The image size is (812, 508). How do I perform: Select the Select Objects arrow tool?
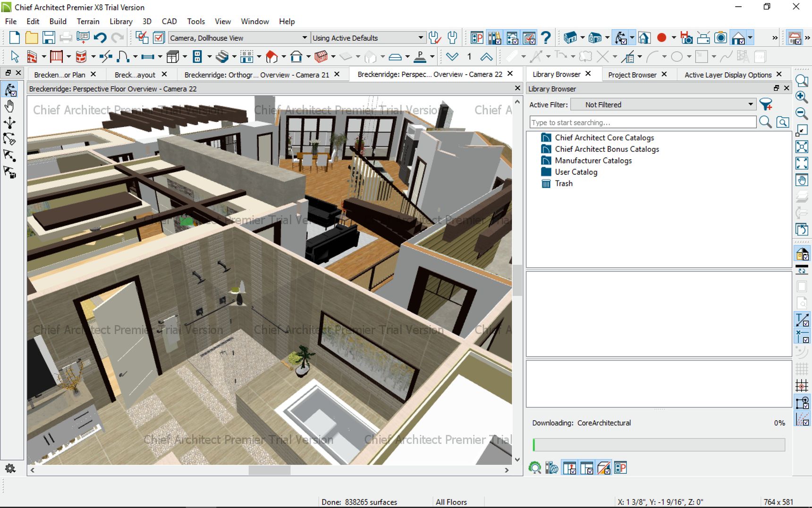pyautogui.click(x=15, y=57)
